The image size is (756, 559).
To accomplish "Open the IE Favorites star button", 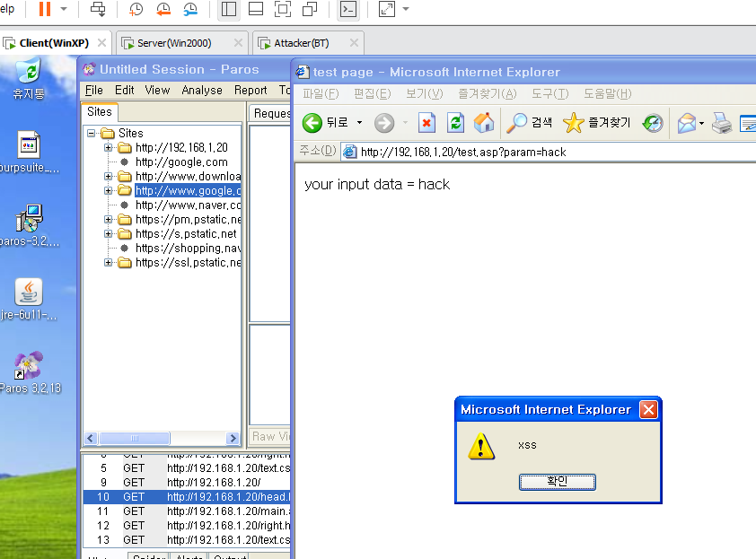I will click(x=596, y=123).
